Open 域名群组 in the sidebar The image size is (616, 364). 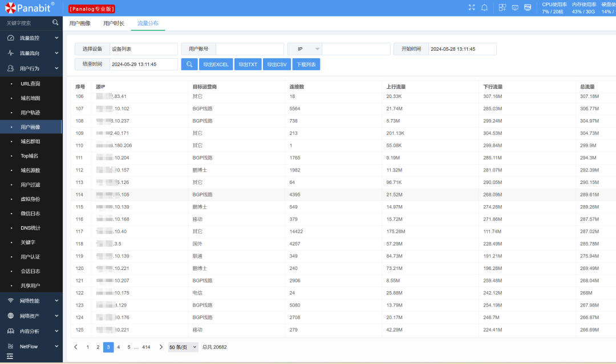coord(31,141)
